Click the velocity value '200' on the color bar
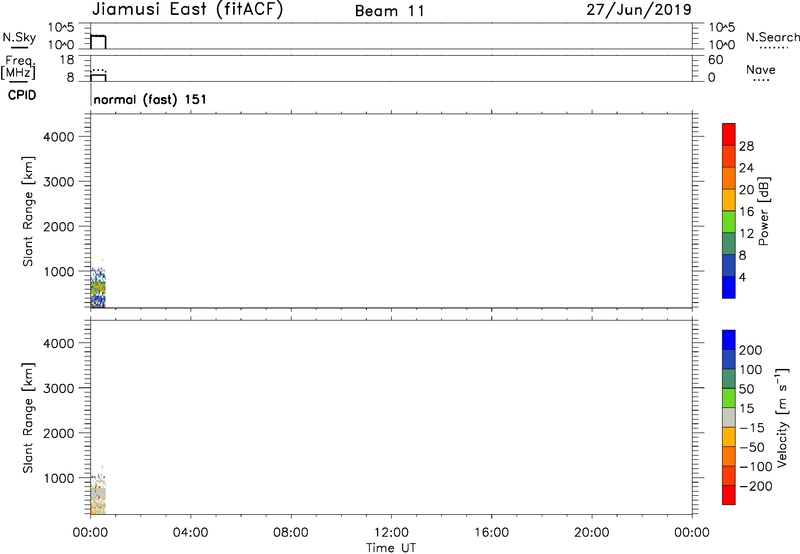Screen dimensions: 800x554 [x=751, y=350]
